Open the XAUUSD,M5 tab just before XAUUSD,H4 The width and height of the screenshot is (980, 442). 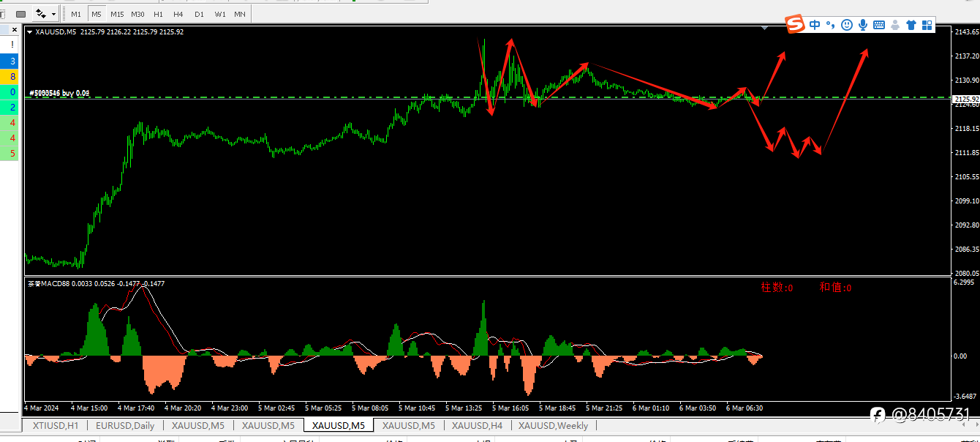[x=408, y=425]
